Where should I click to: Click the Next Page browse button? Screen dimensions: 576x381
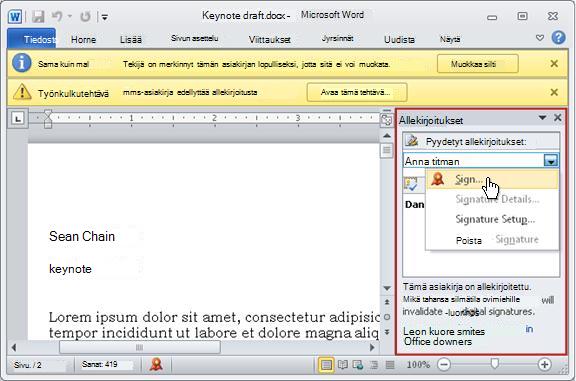click(x=387, y=332)
